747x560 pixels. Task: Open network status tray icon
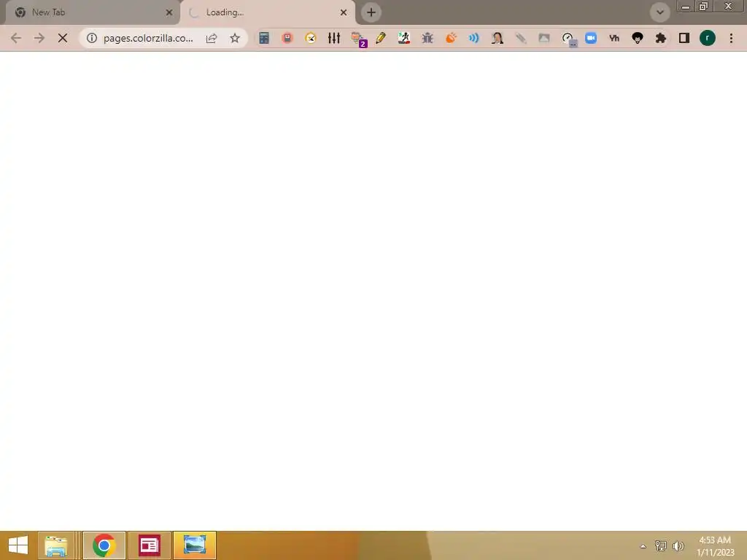pos(661,545)
